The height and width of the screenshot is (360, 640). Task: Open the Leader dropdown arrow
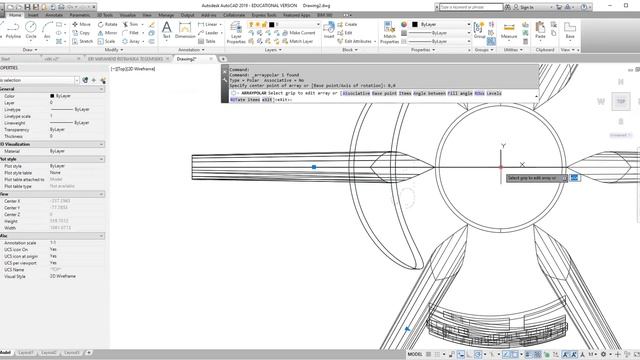(222, 33)
